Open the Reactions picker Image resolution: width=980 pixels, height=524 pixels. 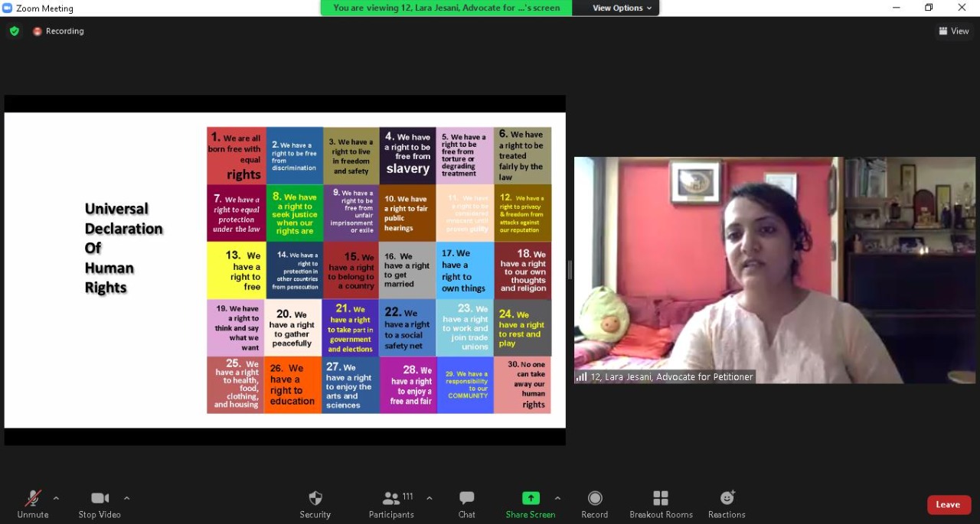[725, 503]
